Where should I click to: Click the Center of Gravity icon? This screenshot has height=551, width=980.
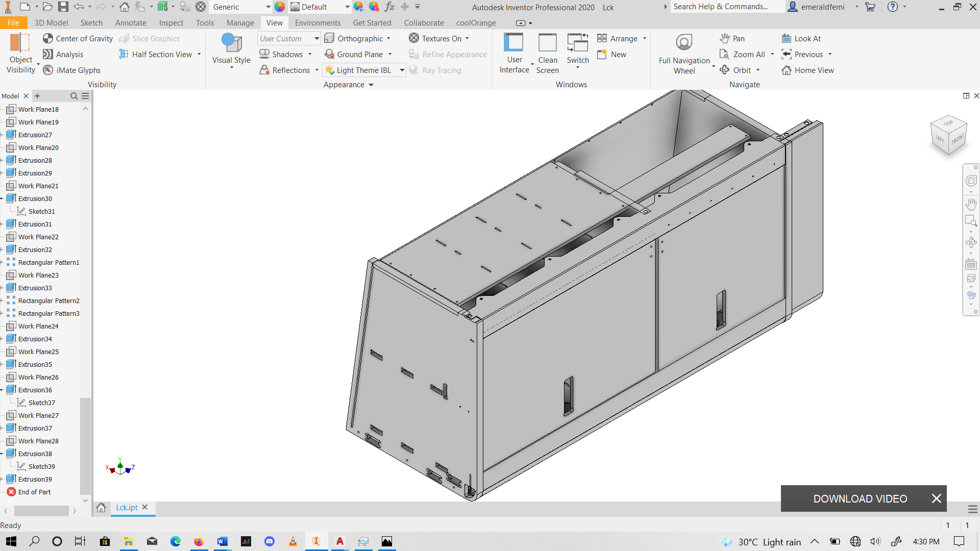tap(48, 38)
